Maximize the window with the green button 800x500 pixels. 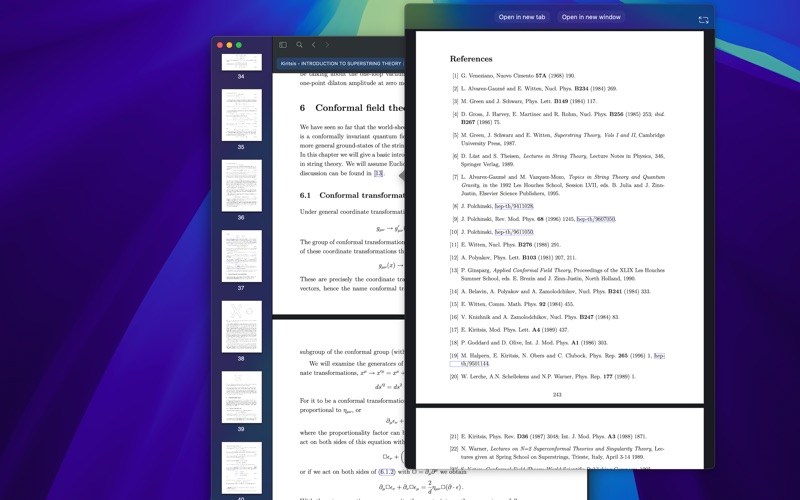pos(238,45)
